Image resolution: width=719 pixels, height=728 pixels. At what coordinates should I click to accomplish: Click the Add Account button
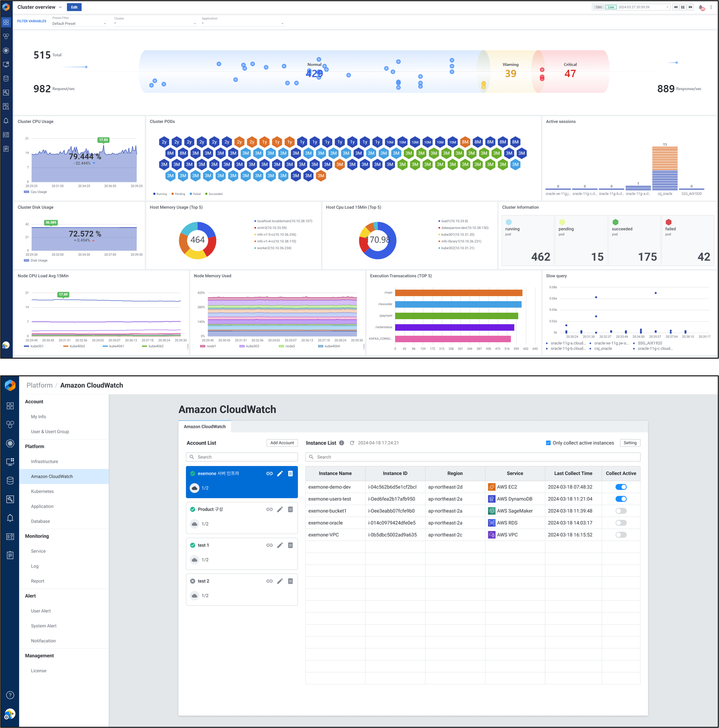pyautogui.click(x=282, y=443)
